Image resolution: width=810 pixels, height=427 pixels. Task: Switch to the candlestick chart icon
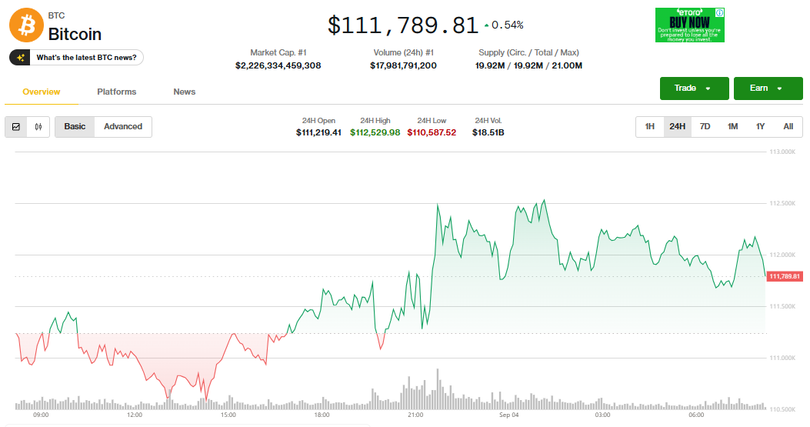(39, 127)
